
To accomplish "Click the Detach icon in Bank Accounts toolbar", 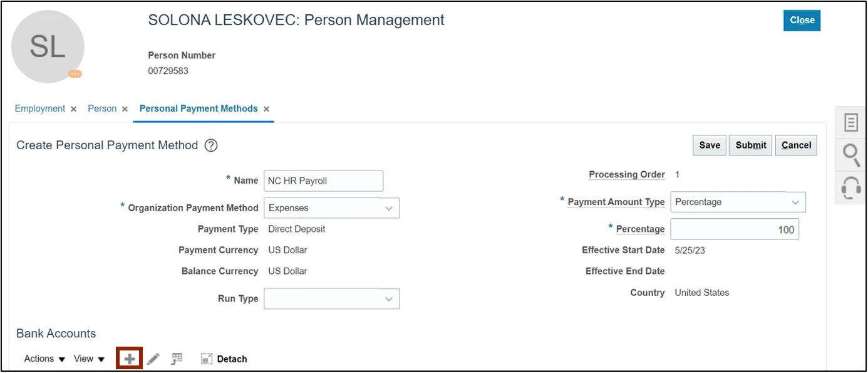I will [207, 359].
